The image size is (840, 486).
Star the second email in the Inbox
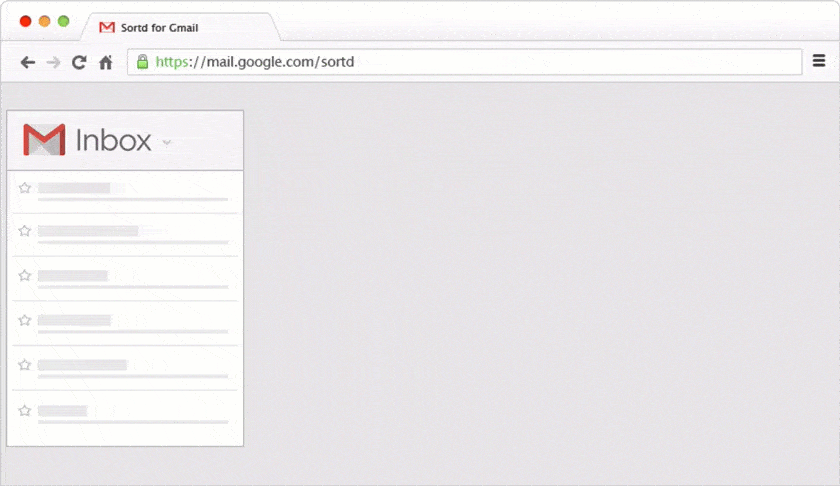[25, 231]
